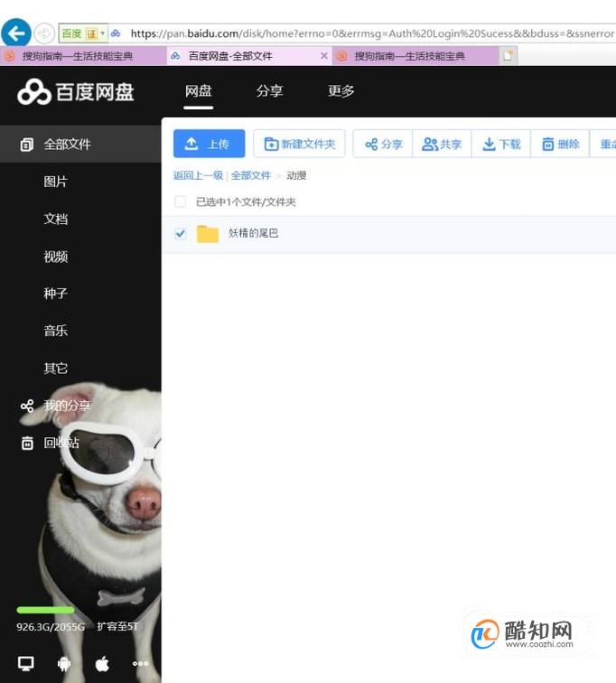Click the 我的分享 share icon
616x683 pixels.
click(x=27, y=406)
